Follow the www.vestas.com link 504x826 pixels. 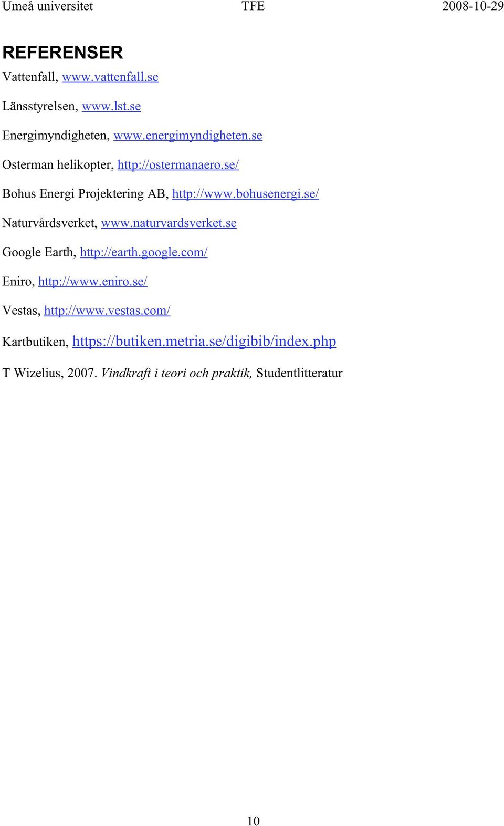[107, 311]
